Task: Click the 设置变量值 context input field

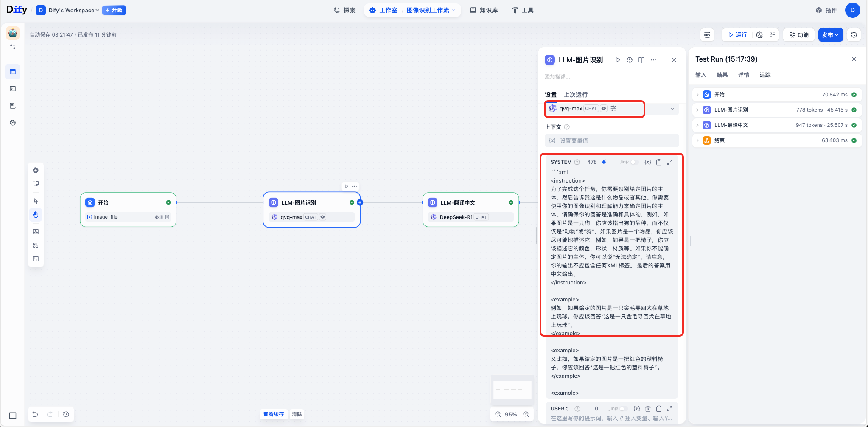Action: point(612,140)
